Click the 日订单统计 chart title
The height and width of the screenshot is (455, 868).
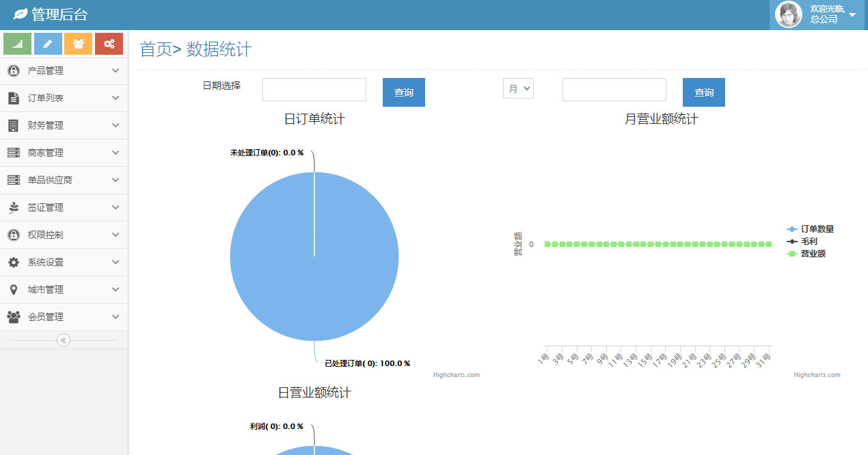314,119
